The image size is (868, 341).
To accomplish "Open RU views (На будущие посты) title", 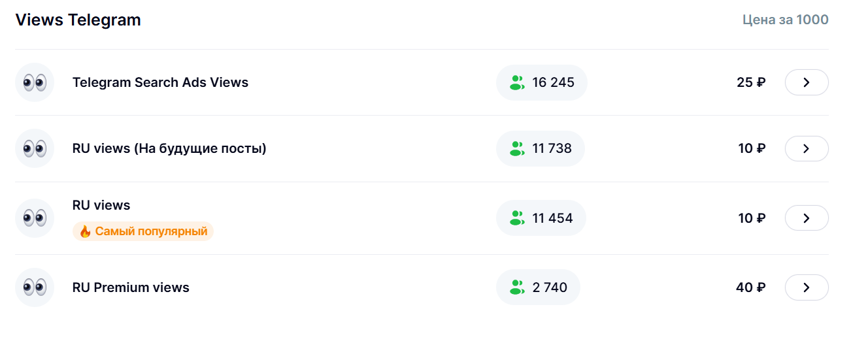I will pos(169,148).
